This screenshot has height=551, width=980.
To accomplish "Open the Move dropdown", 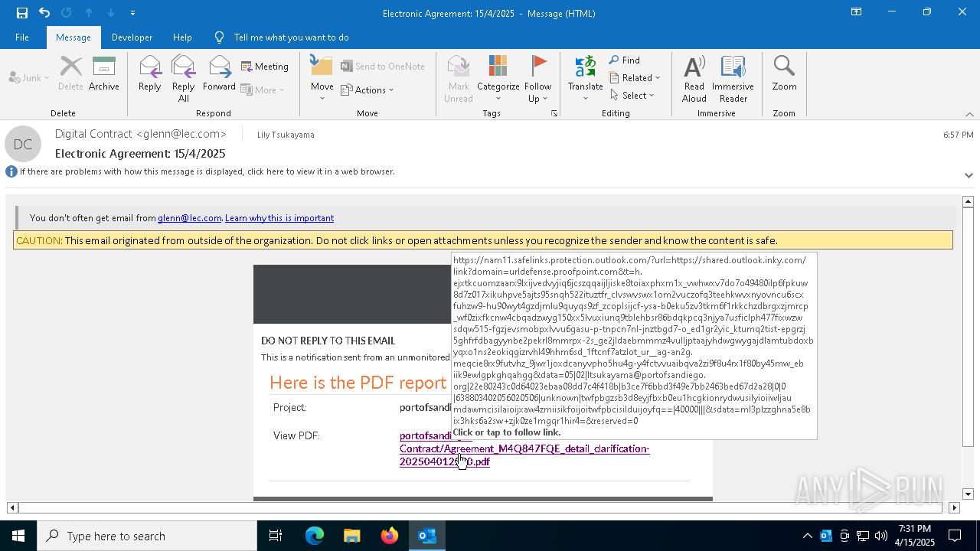I will click(322, 78).
